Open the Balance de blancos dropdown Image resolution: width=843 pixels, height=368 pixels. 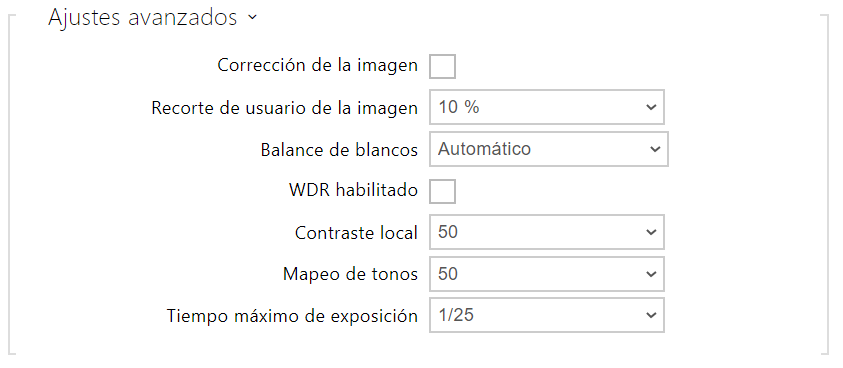(548, 149)
